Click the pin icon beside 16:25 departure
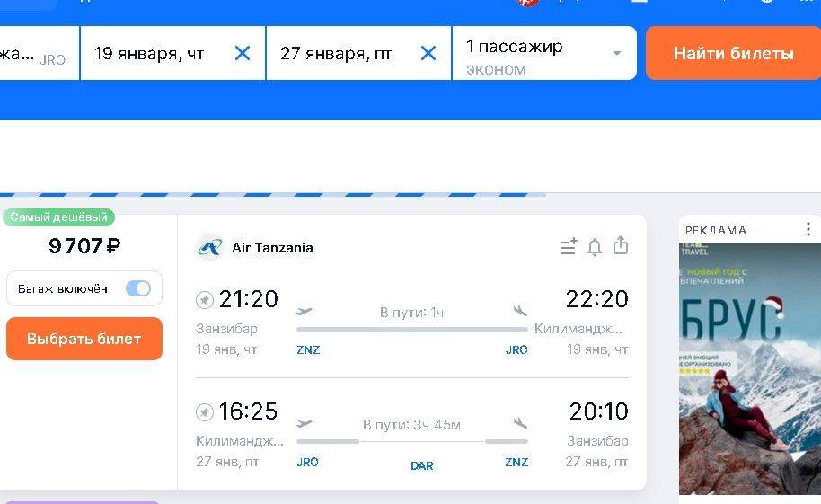Viewport: 821px width, 504px height. coord(205,412)
